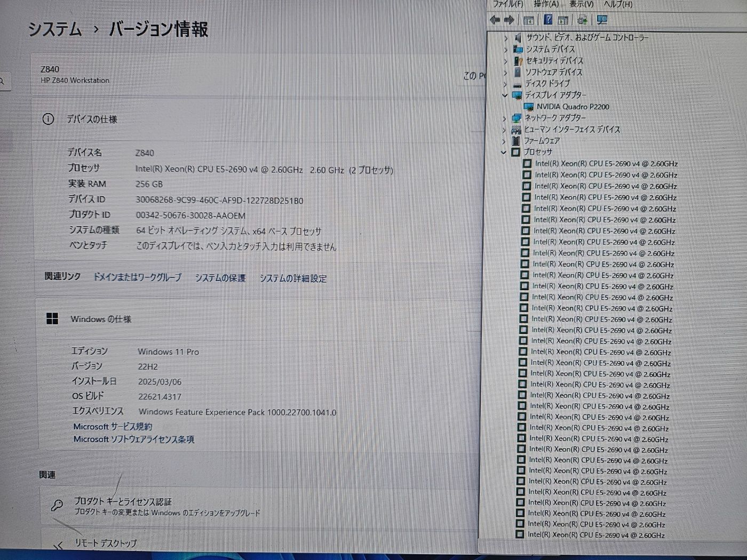Expand the ディスク ドライブ tree node
This screenshot has height=560, width=747.
505,84
